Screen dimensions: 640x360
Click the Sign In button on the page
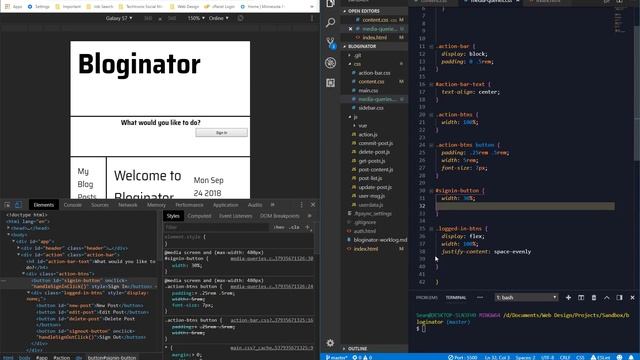coord(221,133)
